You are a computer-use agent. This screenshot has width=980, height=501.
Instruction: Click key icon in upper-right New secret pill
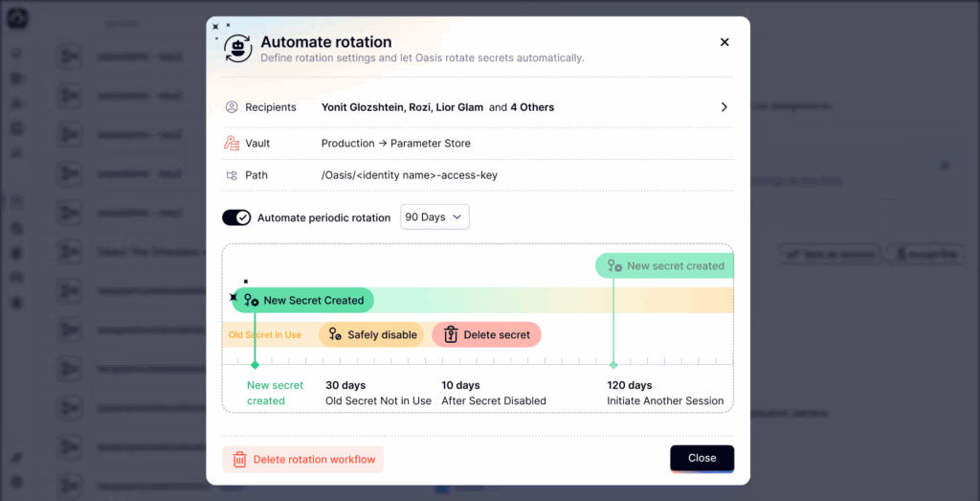pos(615,265)
